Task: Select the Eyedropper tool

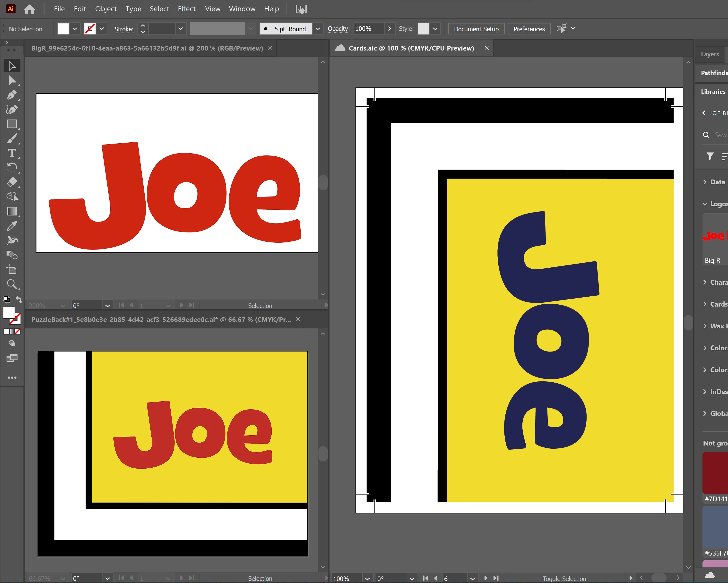Action: coord(11,226)
